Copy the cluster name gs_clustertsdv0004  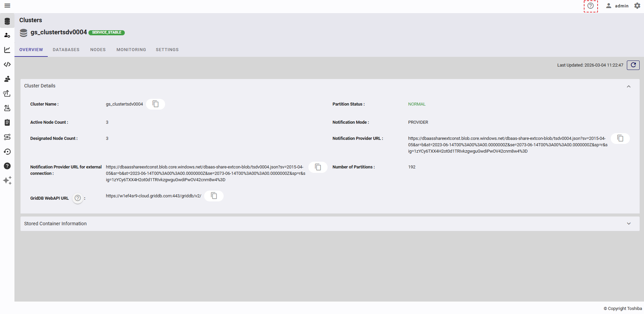point(155,104)
